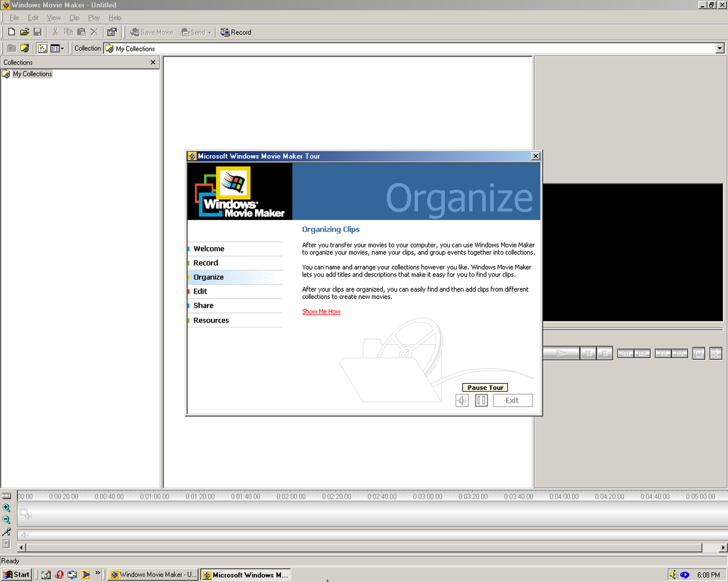The image size is (728, 582).
Task: Toggle the set timeline levels icon
Action: 6,544
